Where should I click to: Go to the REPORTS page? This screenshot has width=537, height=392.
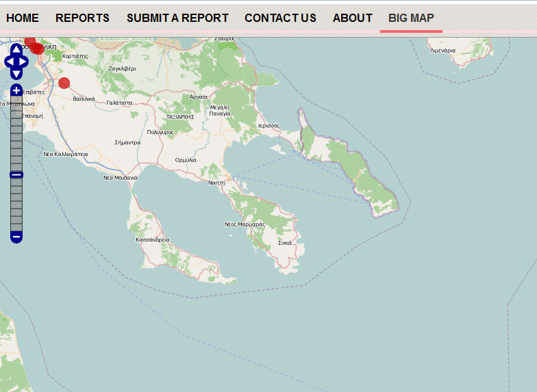coord(82,18)
